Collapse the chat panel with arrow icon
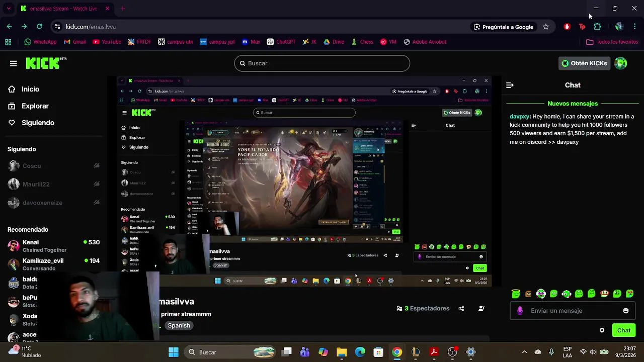Image resolution: width=644 pixels, height=362 pixels. pyautogui.click(x=510, y=85)
